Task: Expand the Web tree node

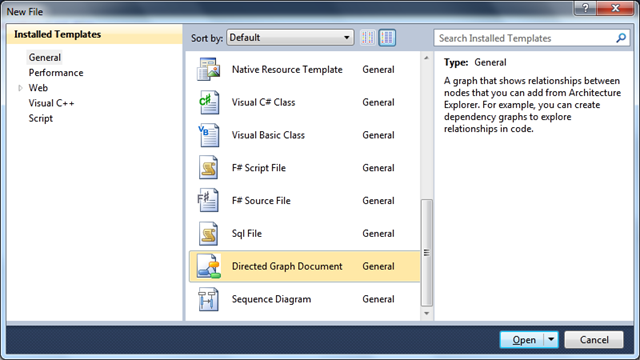Action: pos(20,88)
